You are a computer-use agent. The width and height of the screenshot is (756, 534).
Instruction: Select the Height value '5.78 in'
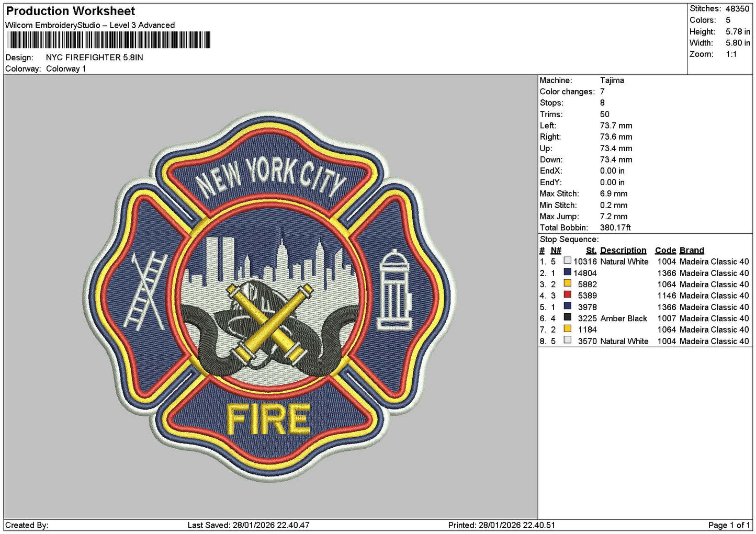[x=738, y=32]
